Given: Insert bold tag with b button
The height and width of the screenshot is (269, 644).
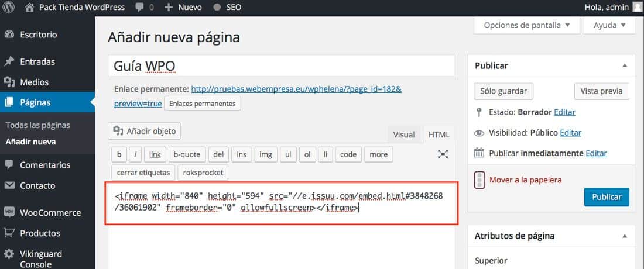Looking at the screenshot, I should (119, 154).
